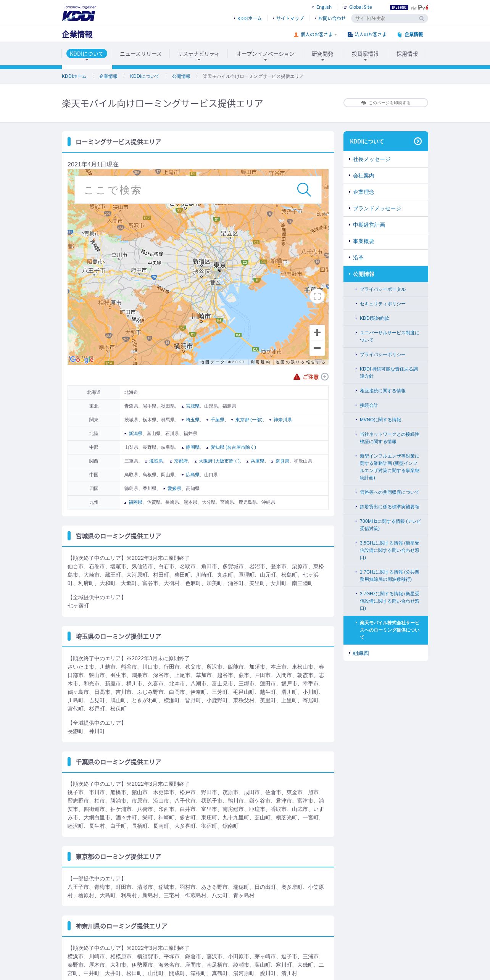Open the Global Site link
The width and height of the screenshot is (490, 980).
coord(360,7)
